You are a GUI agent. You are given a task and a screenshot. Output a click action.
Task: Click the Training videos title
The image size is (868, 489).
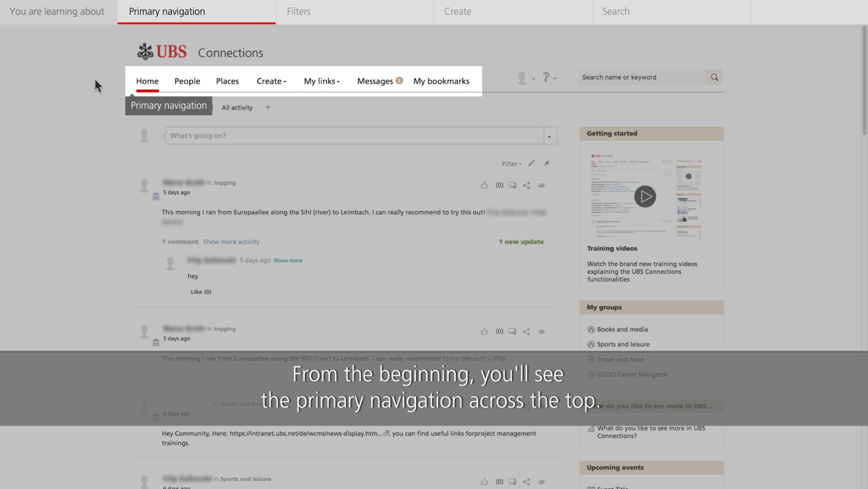pos(612,248)
